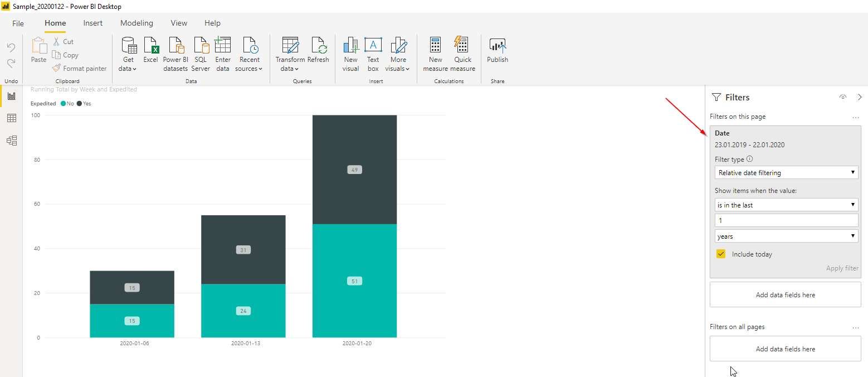Click the Paste icon in Clipboard group
The height and width of the screenshot is (377, 868).
point(39,46)
